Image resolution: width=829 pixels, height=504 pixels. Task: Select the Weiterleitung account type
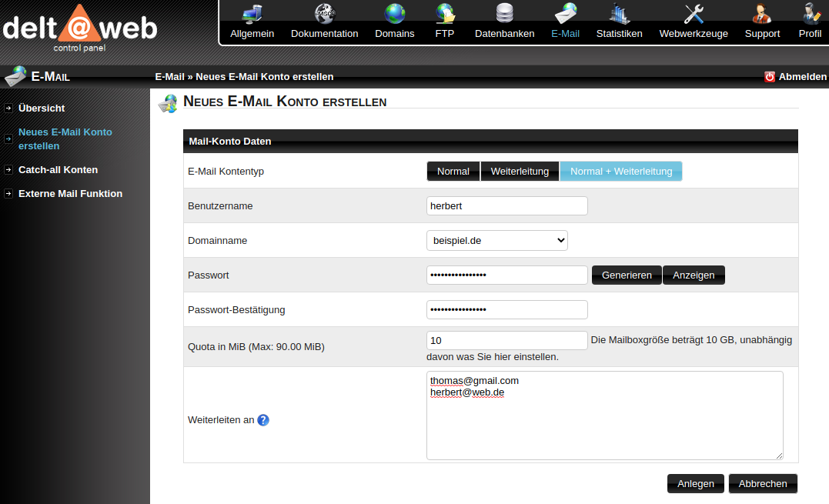tap(520, 172)
